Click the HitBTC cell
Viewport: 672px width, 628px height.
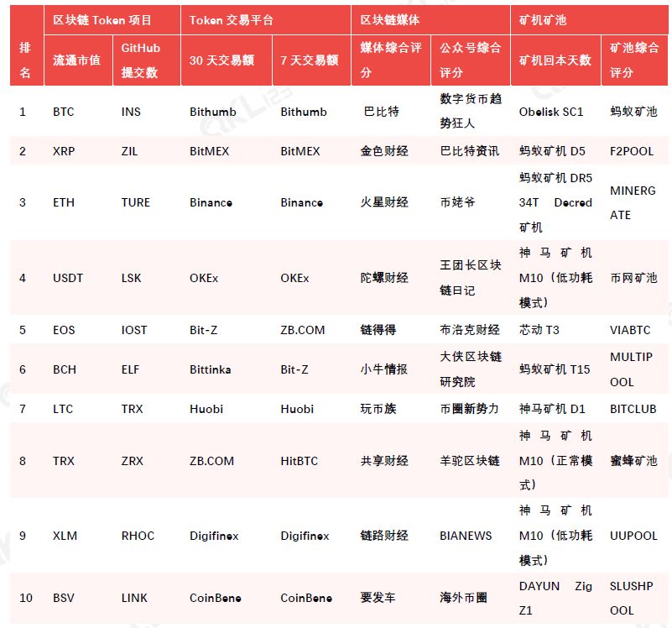tap(300, 461)
